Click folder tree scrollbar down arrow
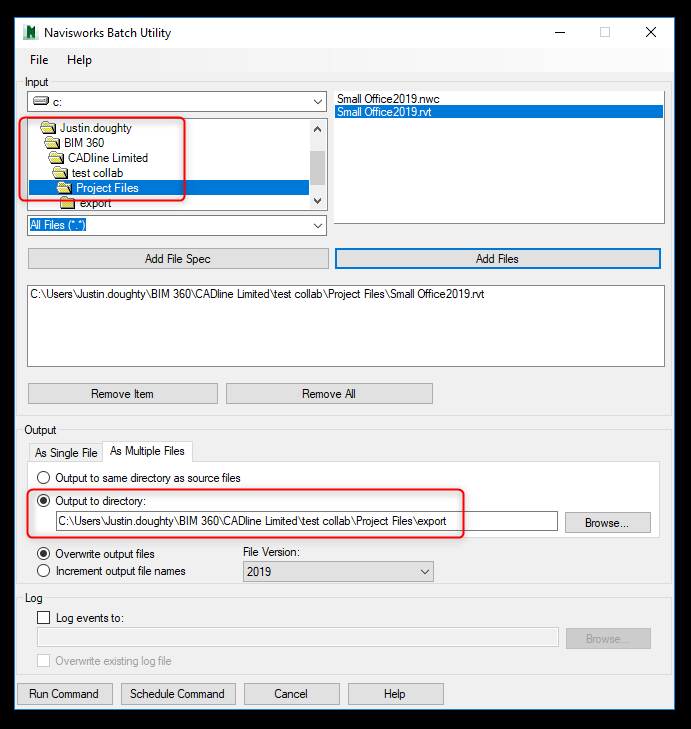The image size is (691, 729). coord(318,201)
